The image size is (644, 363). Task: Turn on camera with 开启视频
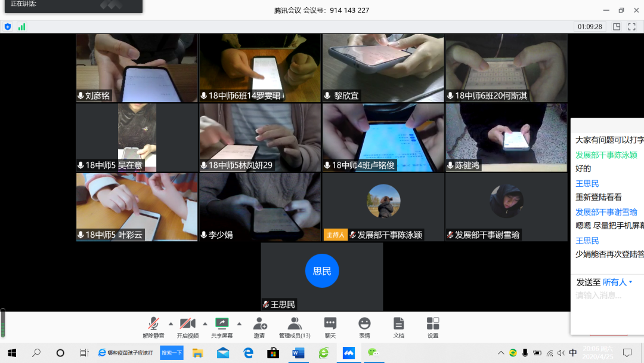pos(188,327)
